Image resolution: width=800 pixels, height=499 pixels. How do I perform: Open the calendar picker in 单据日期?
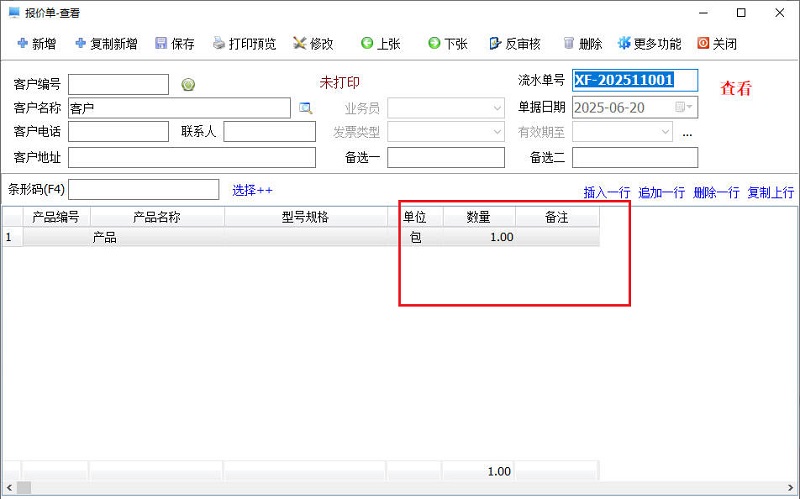coord(684,107)
